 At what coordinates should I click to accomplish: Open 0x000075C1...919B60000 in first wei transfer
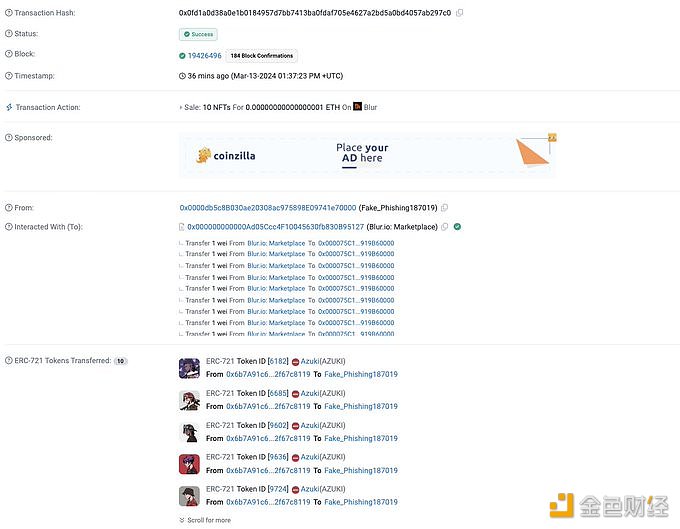pyautogui.click(x=356, y=243)
